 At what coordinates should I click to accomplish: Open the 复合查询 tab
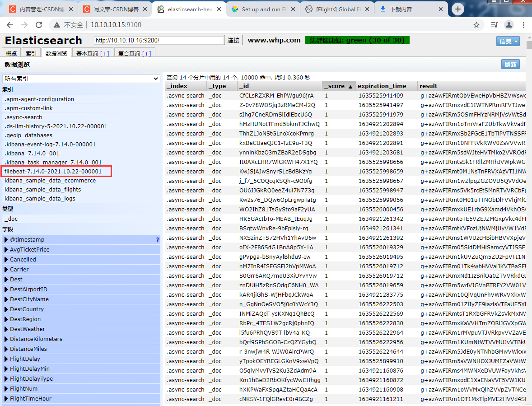tap(135, 53)
